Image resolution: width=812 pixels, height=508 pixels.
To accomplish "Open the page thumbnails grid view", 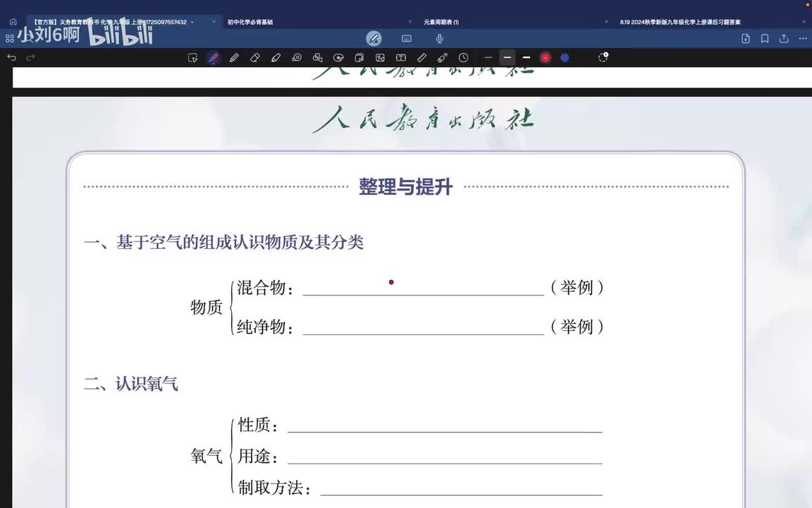I will (9, 38).
